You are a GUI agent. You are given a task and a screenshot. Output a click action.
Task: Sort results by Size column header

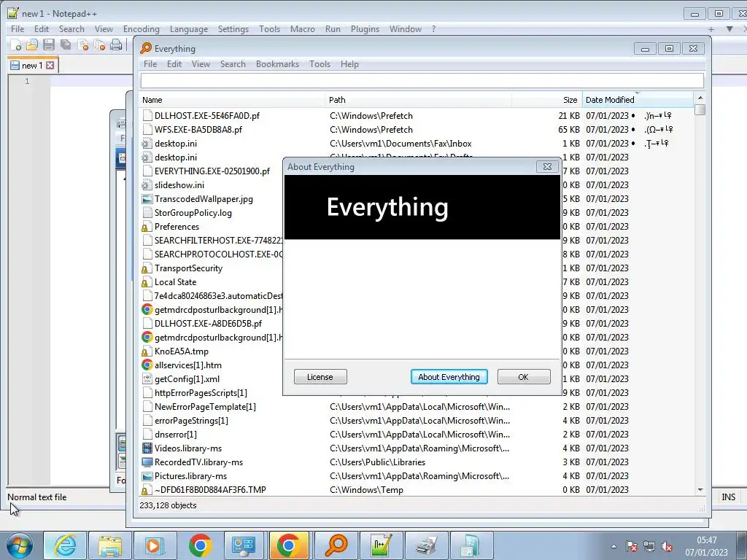[x=547, y=100]
